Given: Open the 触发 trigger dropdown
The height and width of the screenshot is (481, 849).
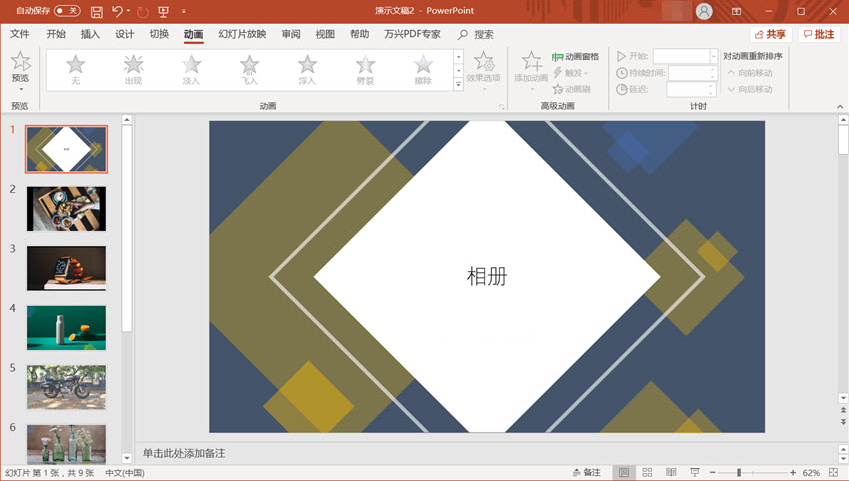Looking at the screenshot, I should (571, 73).
